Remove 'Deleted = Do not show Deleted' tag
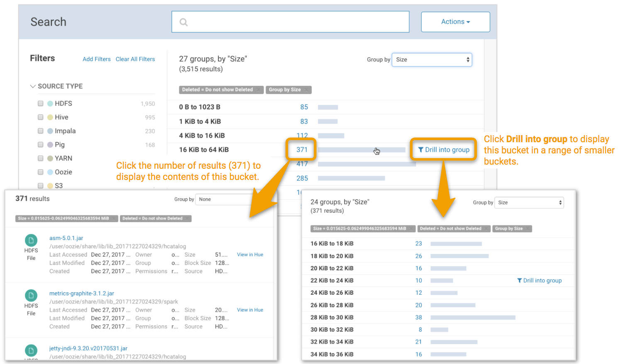618x364 pixels. click(259, 90)
